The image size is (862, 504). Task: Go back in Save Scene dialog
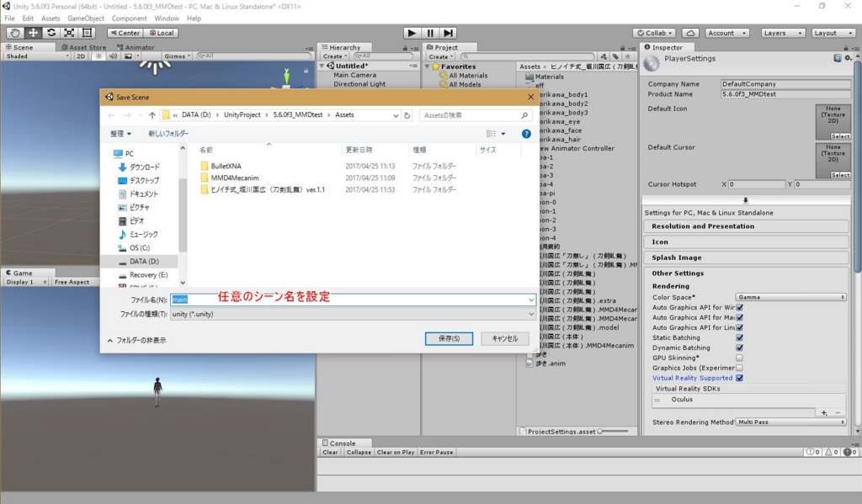[112, 115]
